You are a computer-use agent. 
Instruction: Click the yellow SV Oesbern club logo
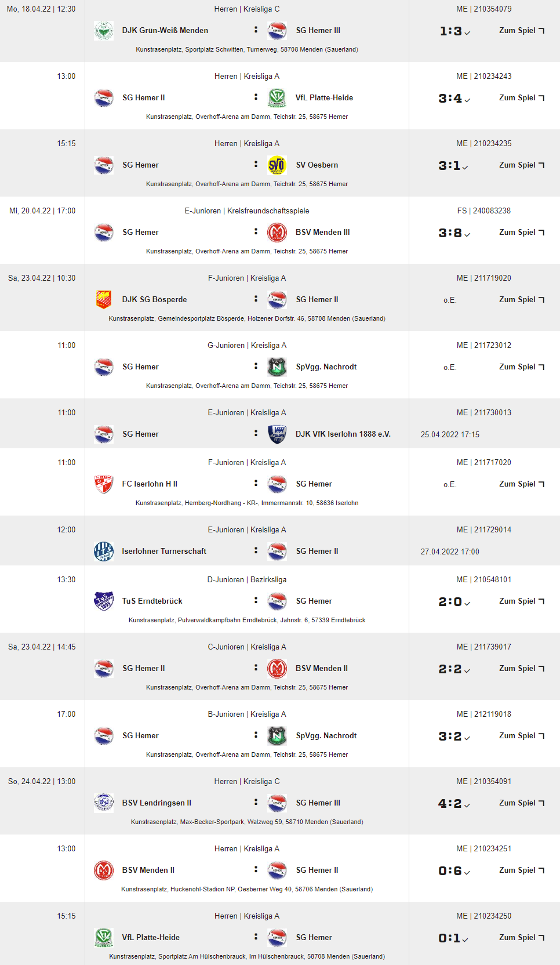[x=277, y=165]
